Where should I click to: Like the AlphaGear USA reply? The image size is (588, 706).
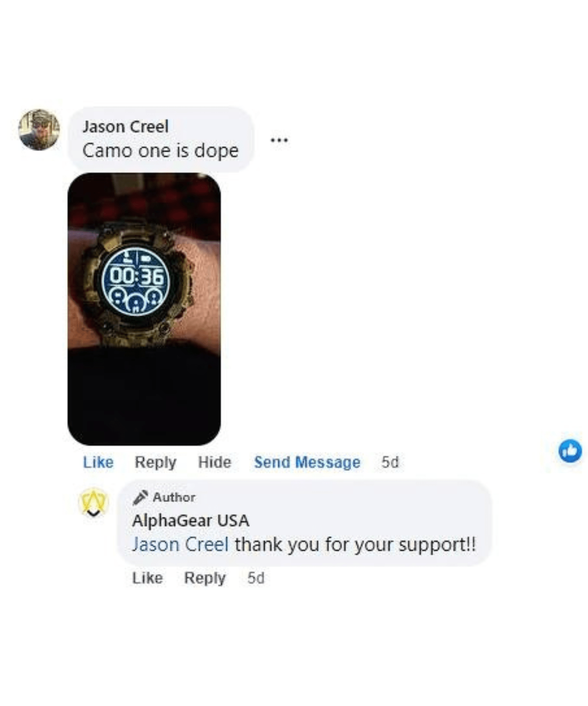(147, 578)
